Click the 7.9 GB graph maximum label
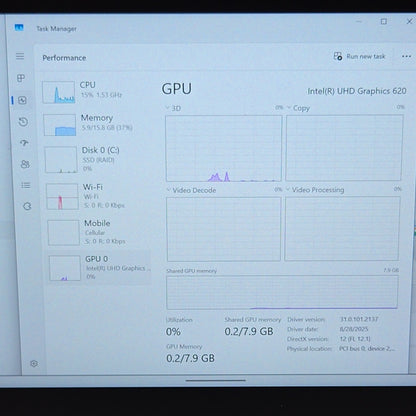The image size is (416, 416). (x=391, y=270)
